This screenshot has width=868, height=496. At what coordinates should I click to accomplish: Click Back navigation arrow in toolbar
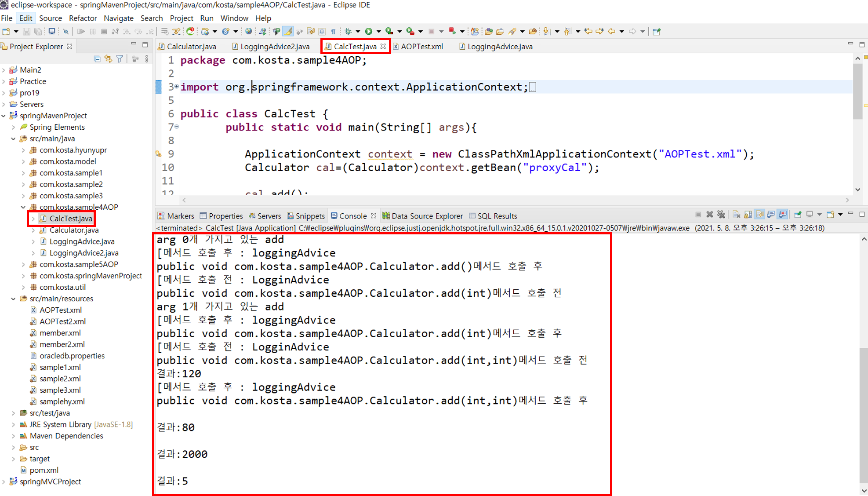coord(612,31)
